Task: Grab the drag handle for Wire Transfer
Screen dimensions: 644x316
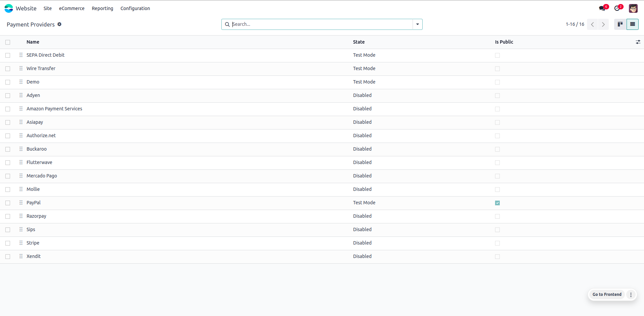Action: [21, 68]
